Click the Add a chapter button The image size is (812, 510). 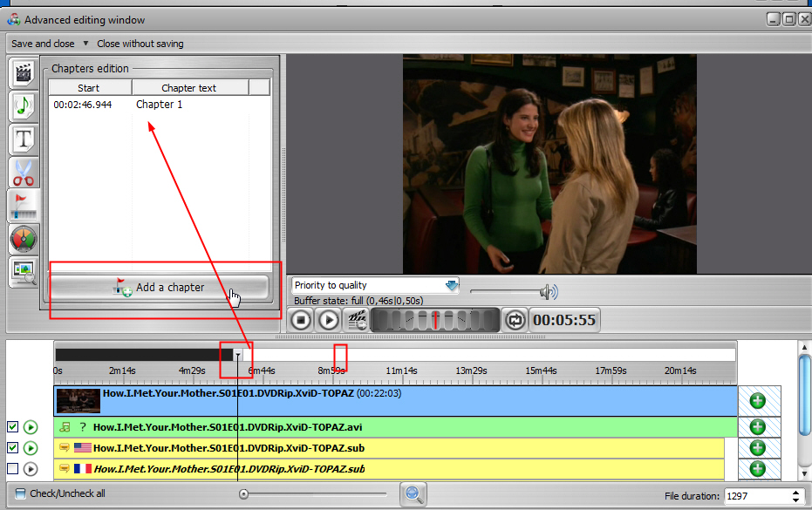159,288
